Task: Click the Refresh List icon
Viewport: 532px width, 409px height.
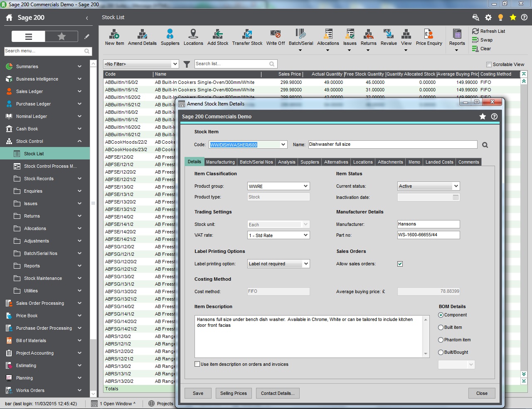Action: (x=488, y=31)
